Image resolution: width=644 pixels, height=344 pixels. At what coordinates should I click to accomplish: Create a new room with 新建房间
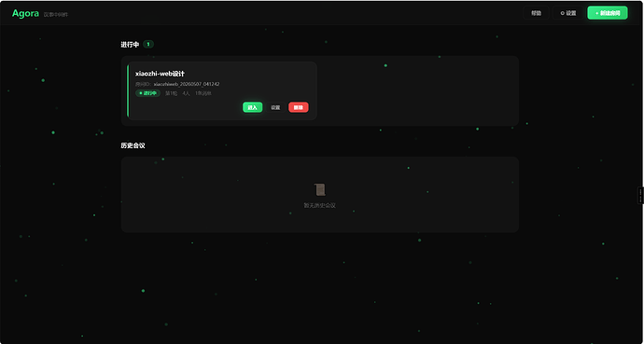(x=608, y=13)
